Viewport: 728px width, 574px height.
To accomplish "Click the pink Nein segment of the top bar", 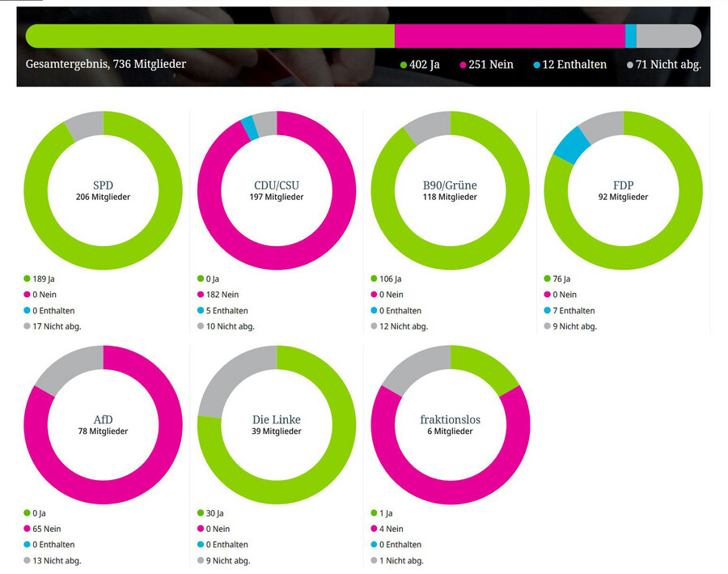I will (510, 36).
